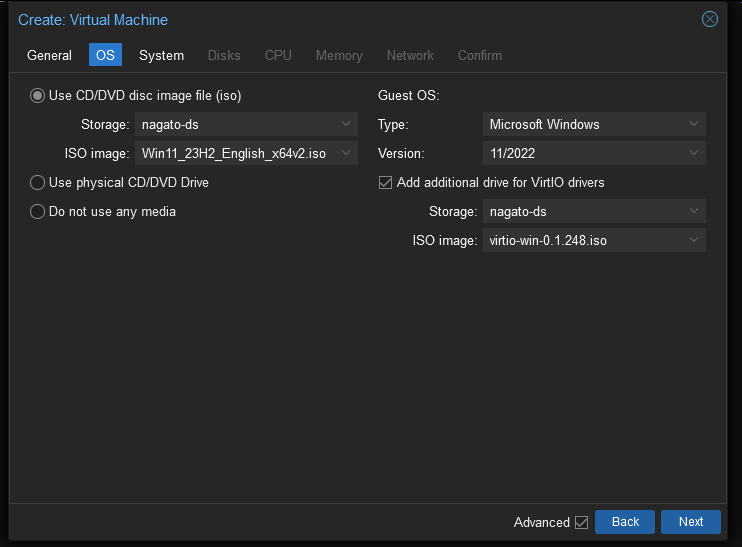Select Use CD/DVD disc image file radio
This screenshot has height=547, width=742.
pos(38,96)
